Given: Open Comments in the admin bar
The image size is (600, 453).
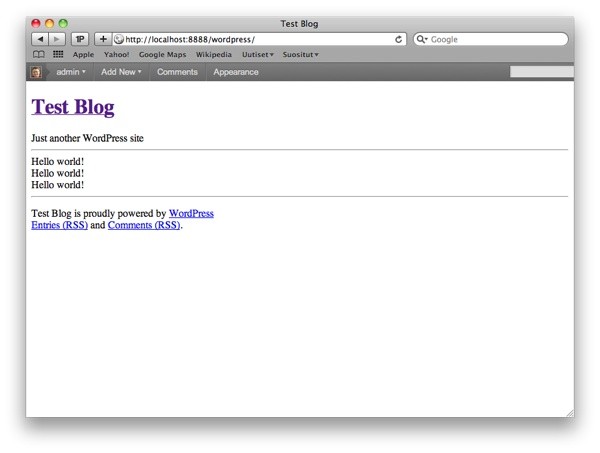Looking at the screenshot, I should click(177, 72).
